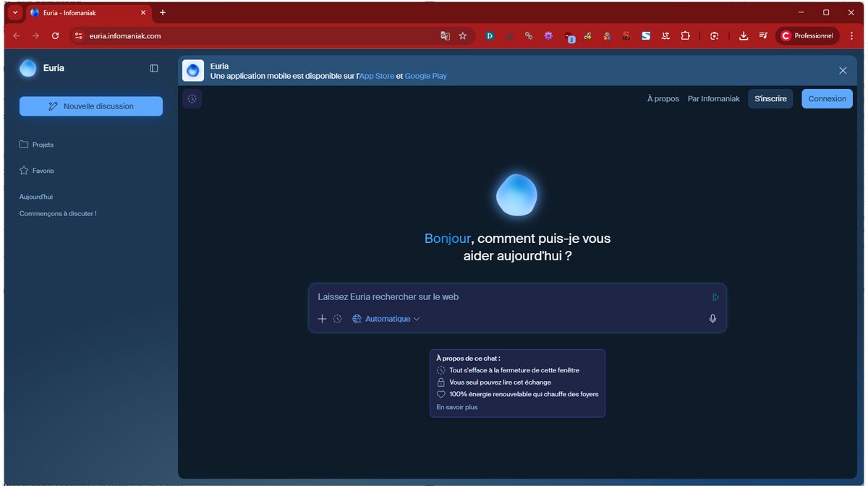Image resolution: width=868 pixels, height=488 pixels.
Task: Open the Google Play link
Action: [425, 76]
